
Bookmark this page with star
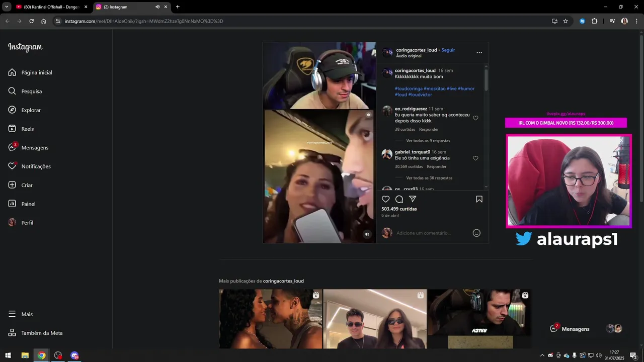[x=566, y=21]
